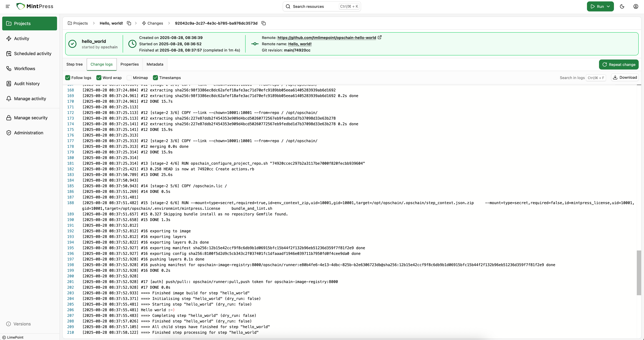This screenshot has height=340, width=644.
Task: Click the refresh icon on the Repeat change button
Action: [605, 64]
